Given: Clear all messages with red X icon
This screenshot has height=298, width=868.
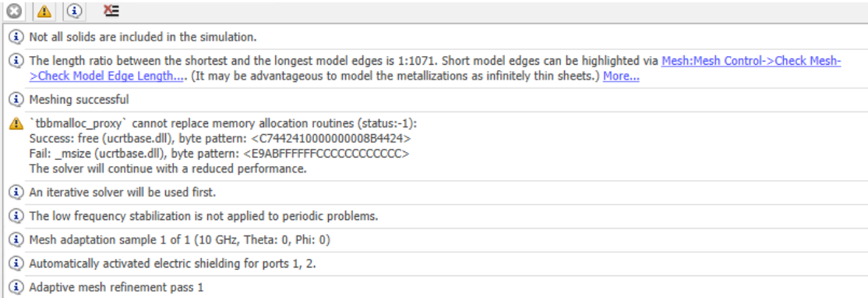Looking at the screenshot, I should [111, 10].
